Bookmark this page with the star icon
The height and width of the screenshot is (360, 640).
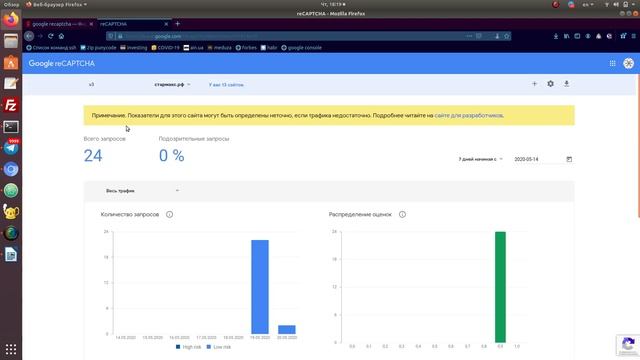[x=507, y=36]
